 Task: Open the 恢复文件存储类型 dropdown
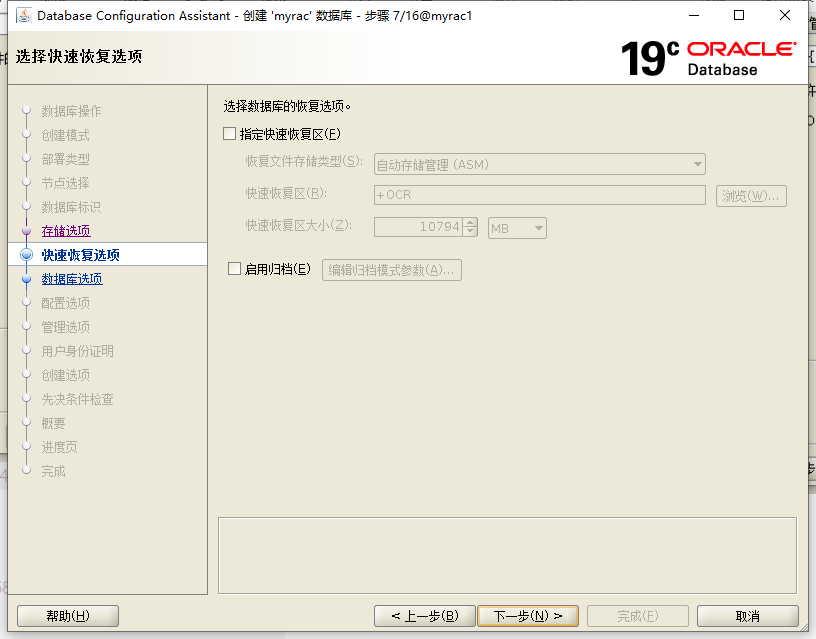[697, 164]
